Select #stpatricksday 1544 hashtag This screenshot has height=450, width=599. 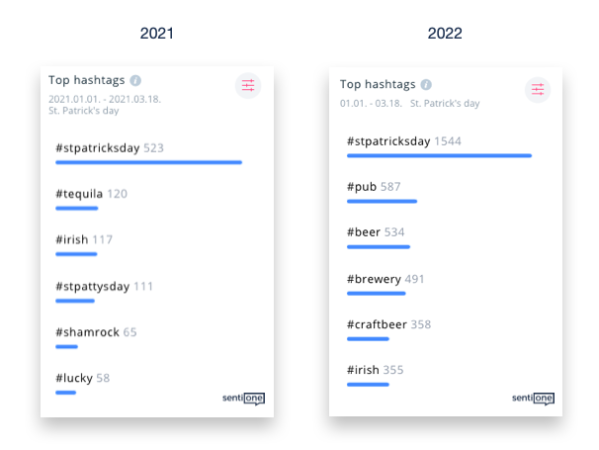click(x=404, y=141)
